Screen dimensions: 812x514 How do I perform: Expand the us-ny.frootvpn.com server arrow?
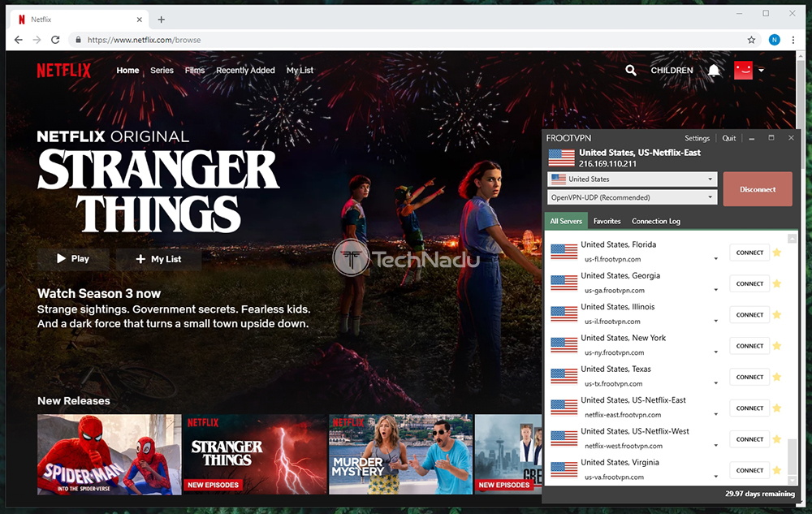pyautogui.click(x=715, y=352)
